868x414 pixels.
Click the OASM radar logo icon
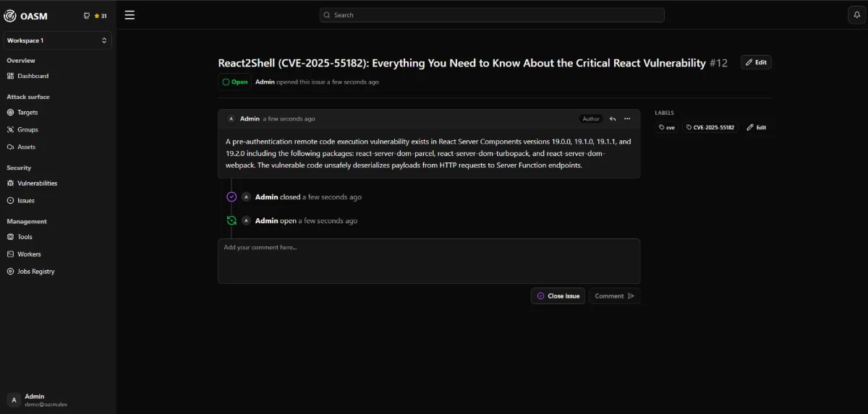coord(10,15)
